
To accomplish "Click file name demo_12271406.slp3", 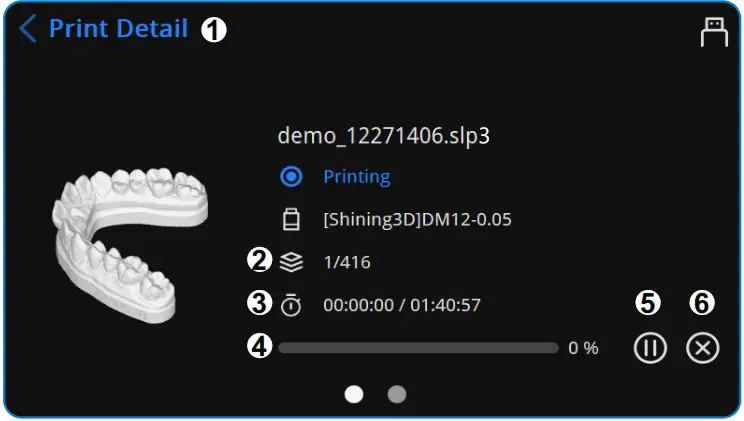I will (383, 136).
